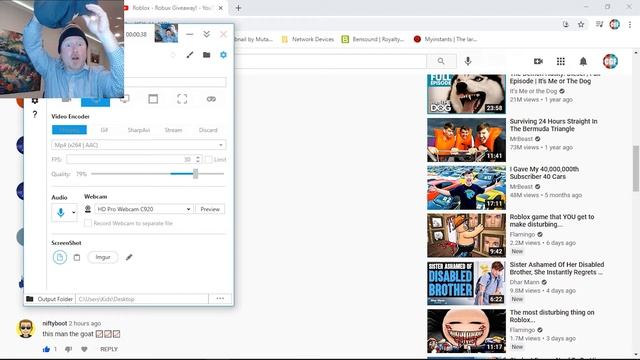
Task: Select the drawing brush icon in Captura
Action: (x=190, y=55)
